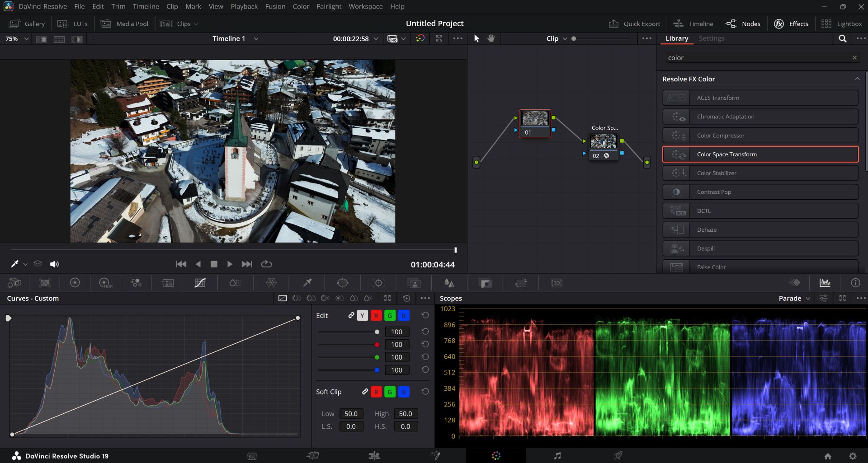868x463 pixels.
Task: Toggle the Effects panel
Action: pyautogui.click(x=791, y=23)
